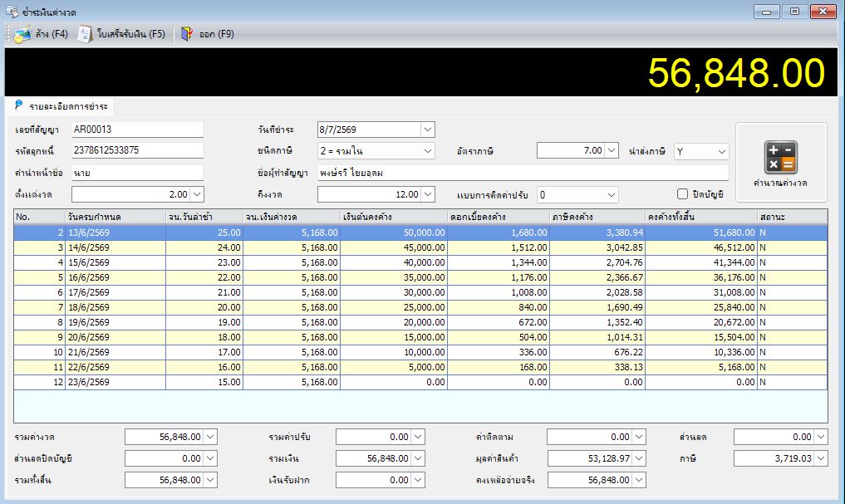Click the ล้าง (F4) clear icon
Image resolution: width=845 pixels, height=504 pixels.
tap(22, 35)
